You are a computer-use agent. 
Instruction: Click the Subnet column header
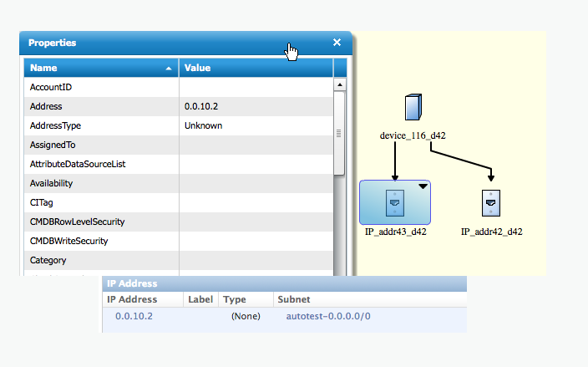pyautogui.click(x=293, y=298)
